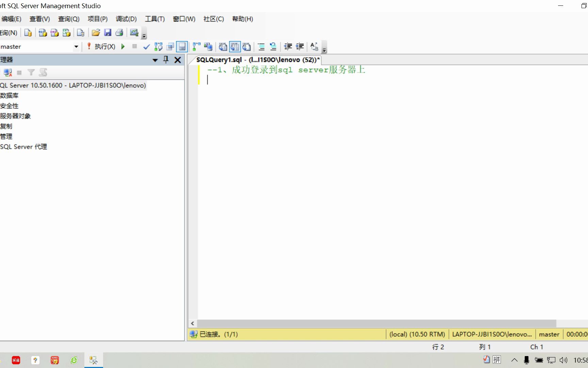Click the Object Explorer filter icon
The width and height of the screenshot is (588, 368).
click(31, 72)
